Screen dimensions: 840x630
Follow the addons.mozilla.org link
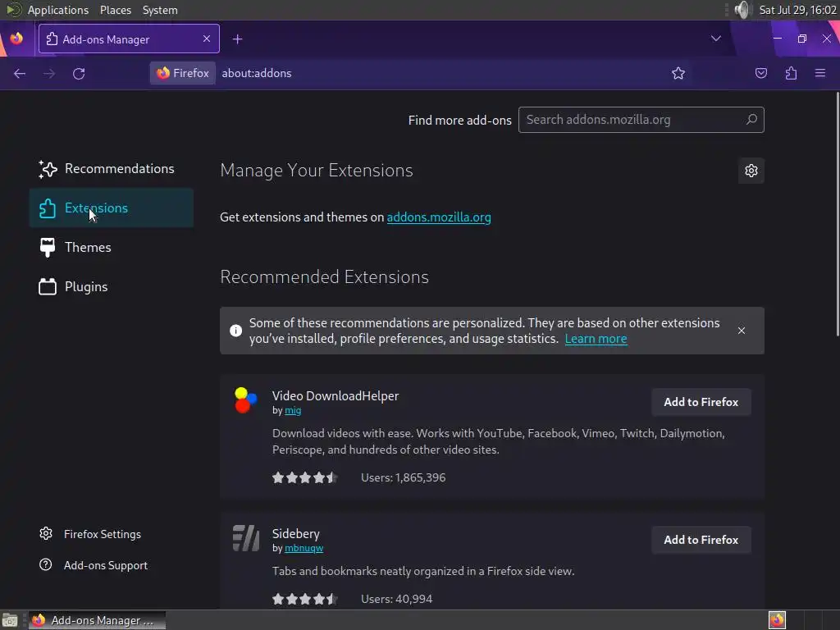pyautogui.click(x=439, y=217)
